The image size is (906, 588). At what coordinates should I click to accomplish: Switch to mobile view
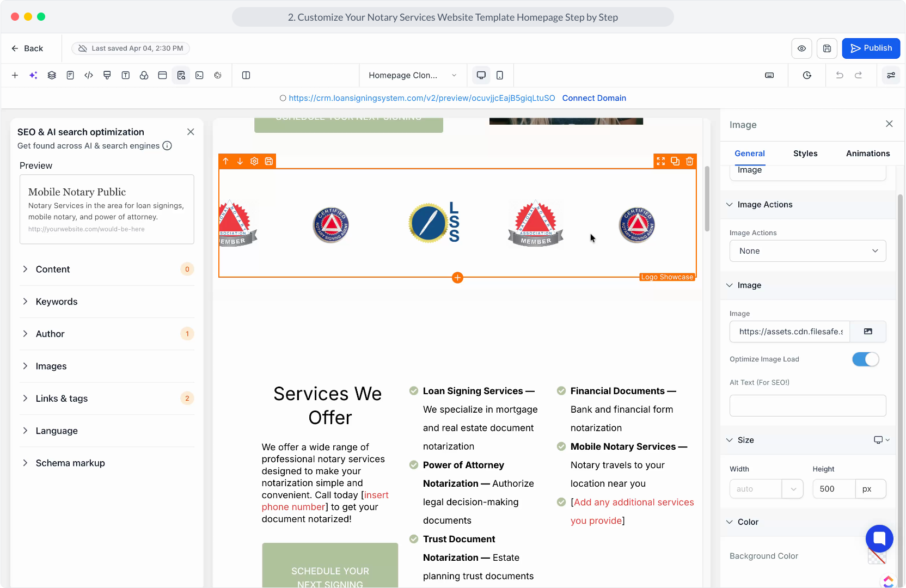point(500,75)
